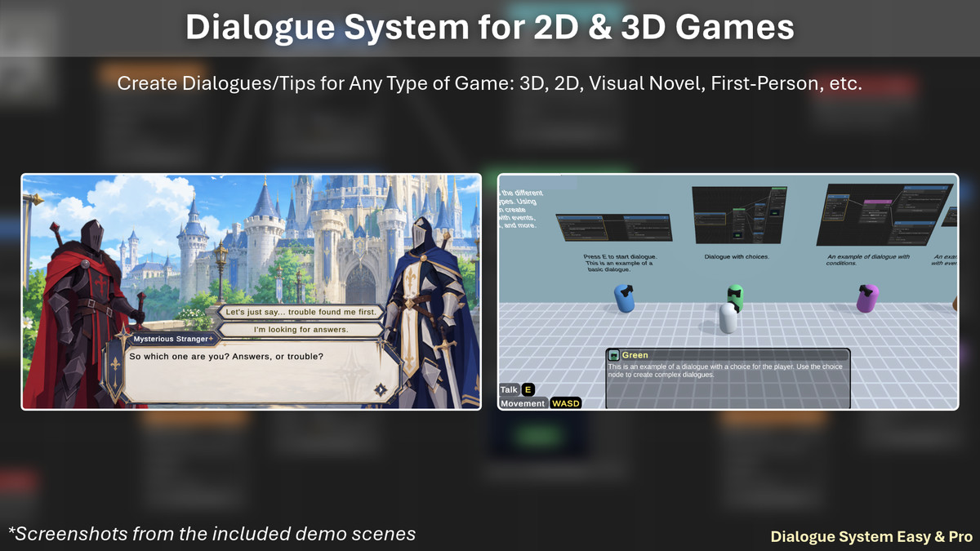Image resolution: width=980 pixels, height=551 pixels.
Task: Click the "Create Dialogues/Tips for Any Type of Game" subtitle
Action: coord(490,83)
